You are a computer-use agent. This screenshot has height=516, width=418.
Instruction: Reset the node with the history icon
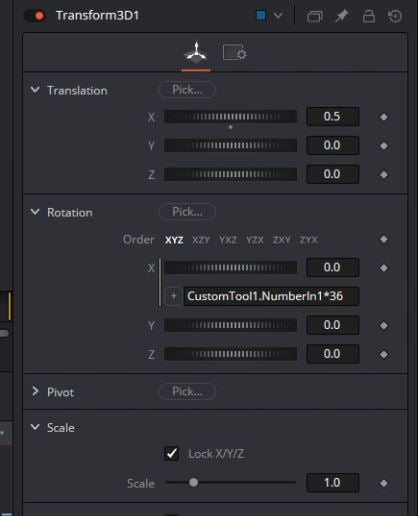[395, 16]
